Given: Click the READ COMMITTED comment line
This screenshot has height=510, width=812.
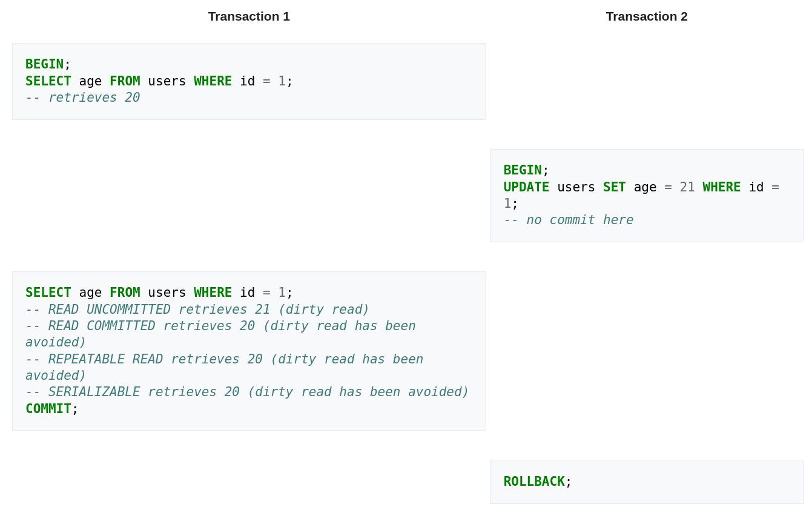Looking at the screenshot, I should click(220, 326).
